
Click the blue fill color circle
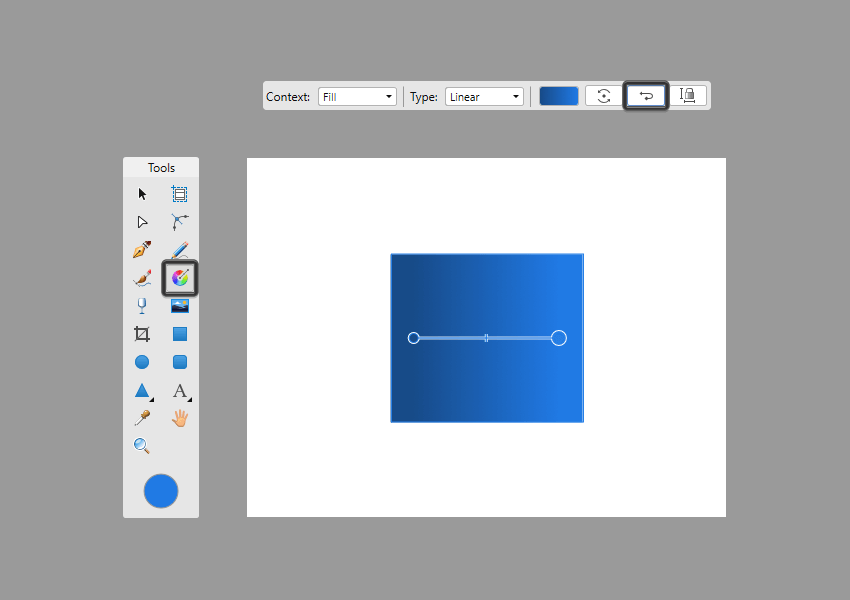tap(161, 491)
